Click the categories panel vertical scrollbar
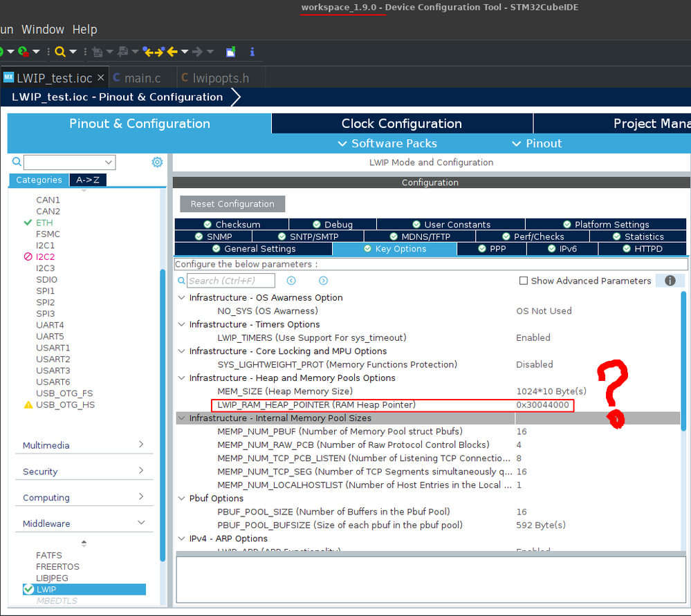 (163, 415)
